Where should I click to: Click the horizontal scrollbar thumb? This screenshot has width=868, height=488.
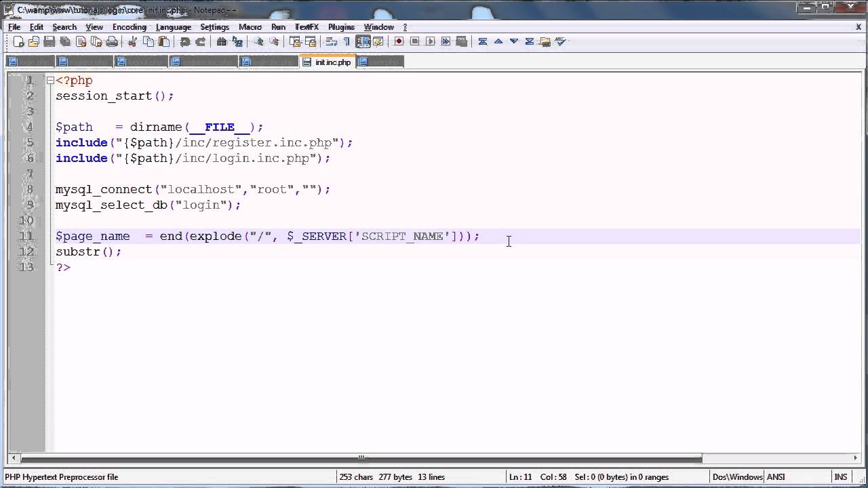pos(361,457)
